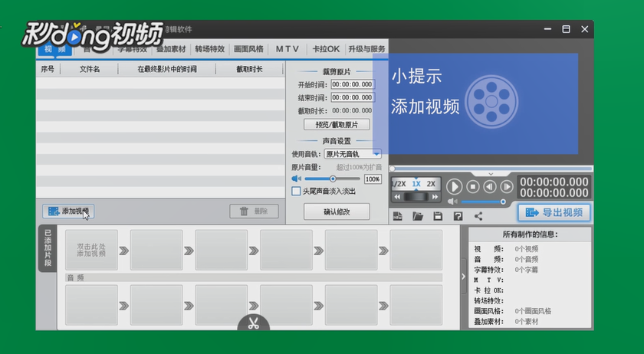Viewport: 644px width, 354px height.
Task: Click the 结束时间 input field
Action: [353, 97]
